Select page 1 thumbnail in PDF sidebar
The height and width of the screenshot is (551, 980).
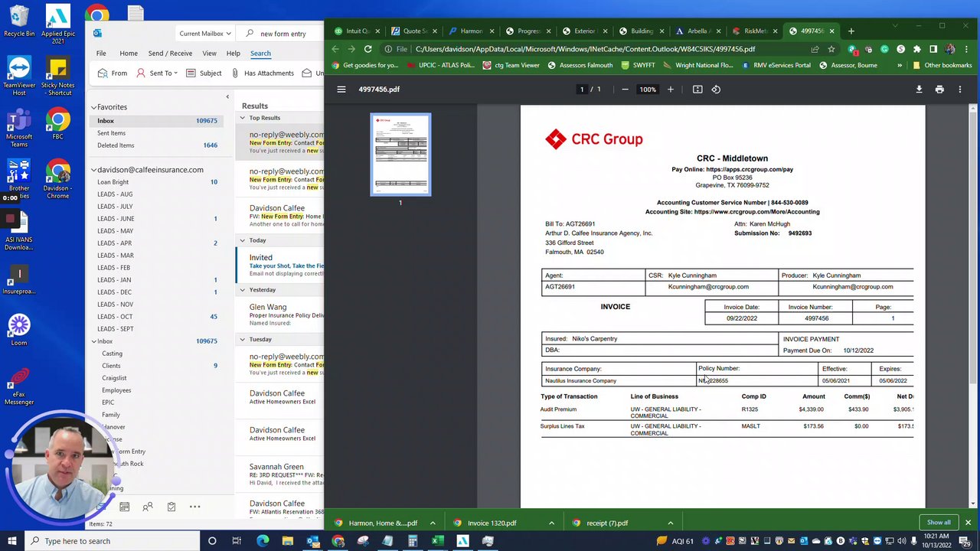pyautogui.click(x=400, y=155)
